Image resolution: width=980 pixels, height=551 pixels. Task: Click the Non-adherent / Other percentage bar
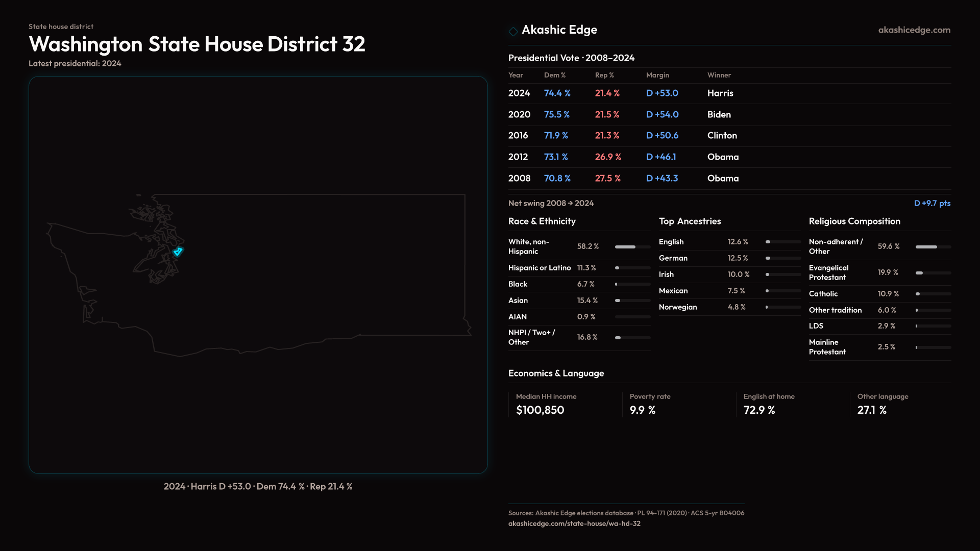coord(933,247)
